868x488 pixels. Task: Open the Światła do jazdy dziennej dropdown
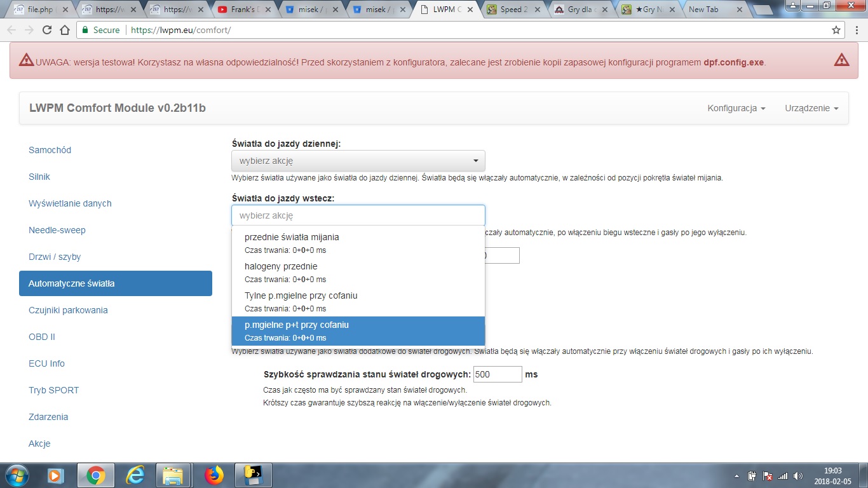click(x=358, y=161)
